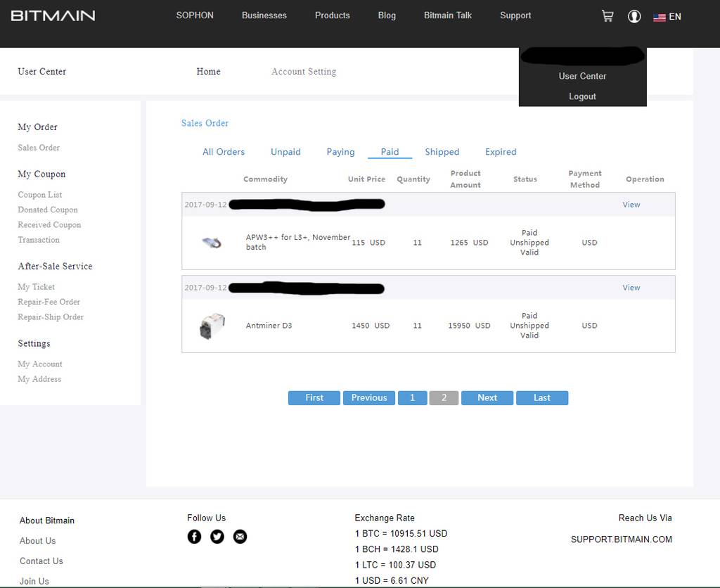Click the email envelope icon
Viewport: 720px width, 588px height.
coord(240,536)
